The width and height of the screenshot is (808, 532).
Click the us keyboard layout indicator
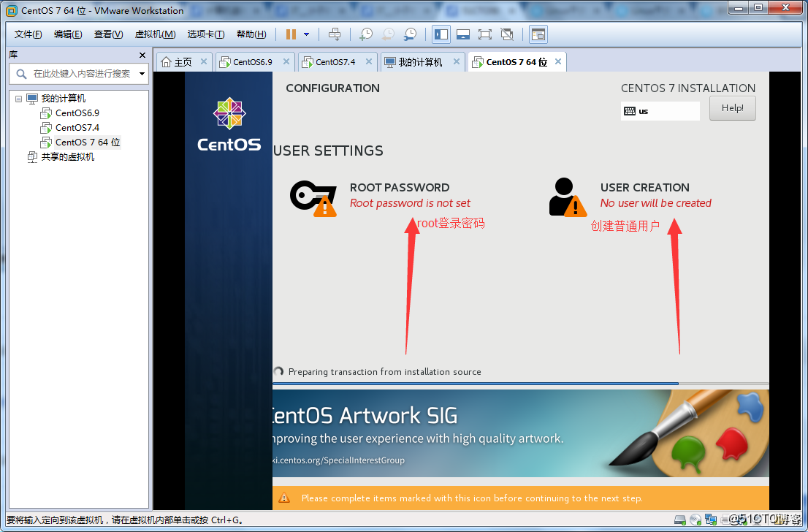click(x=660, y=111)
